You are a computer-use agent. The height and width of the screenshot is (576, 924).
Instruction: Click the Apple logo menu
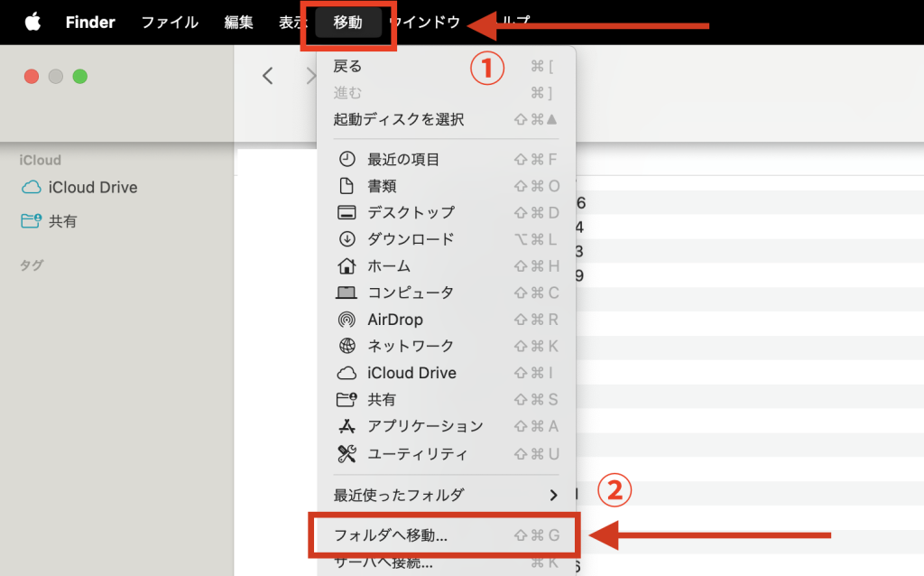click(x=32, y=23)
